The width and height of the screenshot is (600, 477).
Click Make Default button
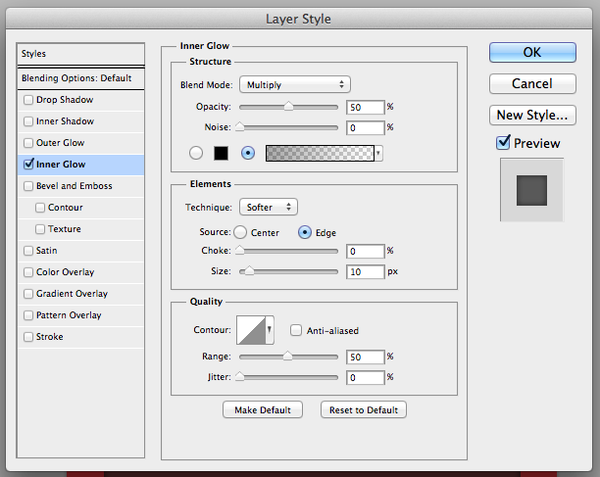tap(262, 410)
